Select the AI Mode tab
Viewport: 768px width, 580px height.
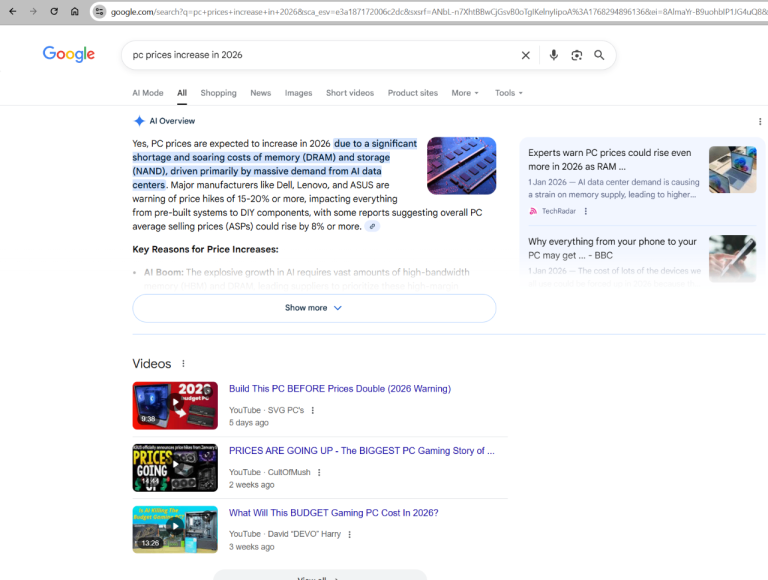[x=148, y=93]
